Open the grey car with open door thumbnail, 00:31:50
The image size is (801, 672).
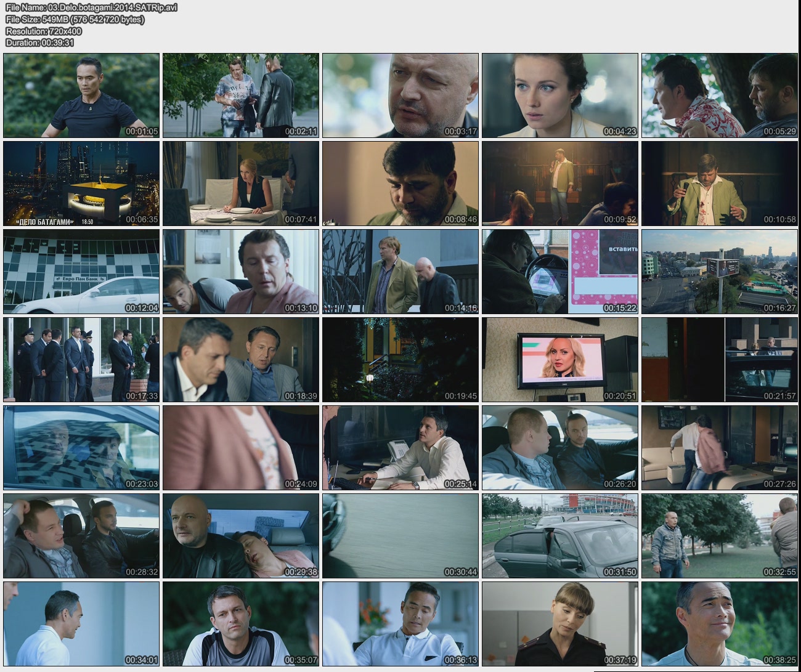[559, 536]
